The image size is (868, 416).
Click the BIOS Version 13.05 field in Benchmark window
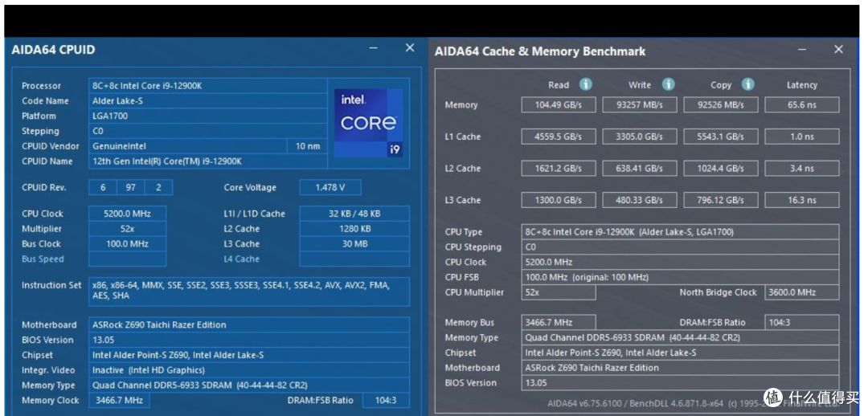tap(681, 382)
